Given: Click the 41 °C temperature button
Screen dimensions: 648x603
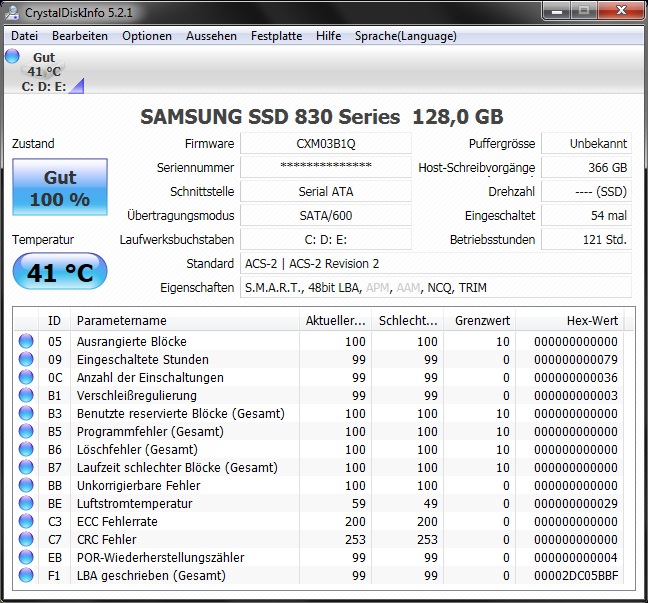Looking at the screenshot, I should [60, 272].
